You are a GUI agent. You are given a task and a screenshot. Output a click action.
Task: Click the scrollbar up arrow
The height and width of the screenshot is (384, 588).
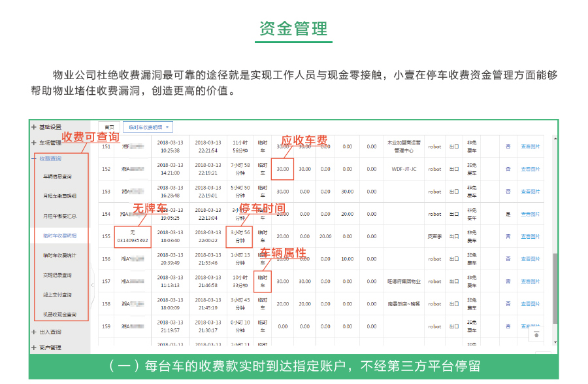(555, 139)
